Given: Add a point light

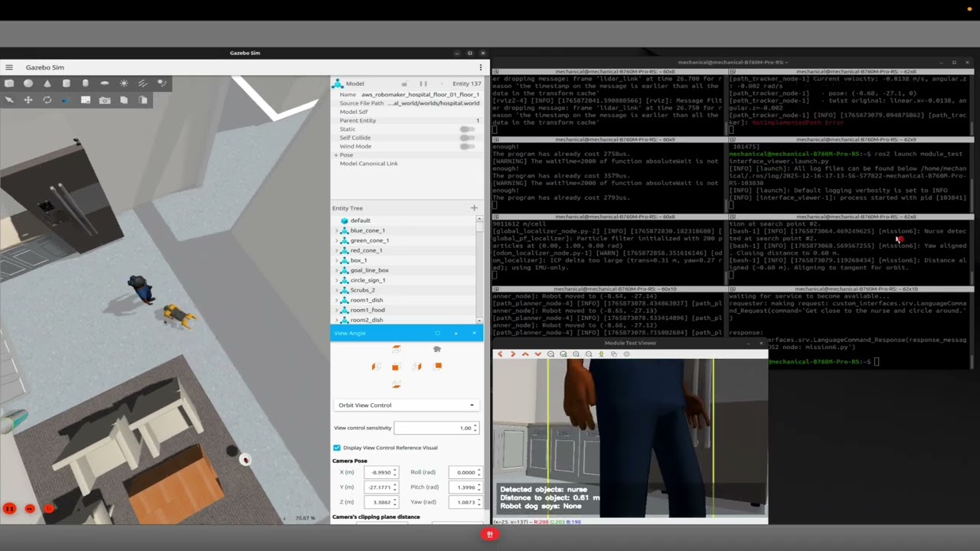Looking at the screenshot, I should click(x=124, y=83).
